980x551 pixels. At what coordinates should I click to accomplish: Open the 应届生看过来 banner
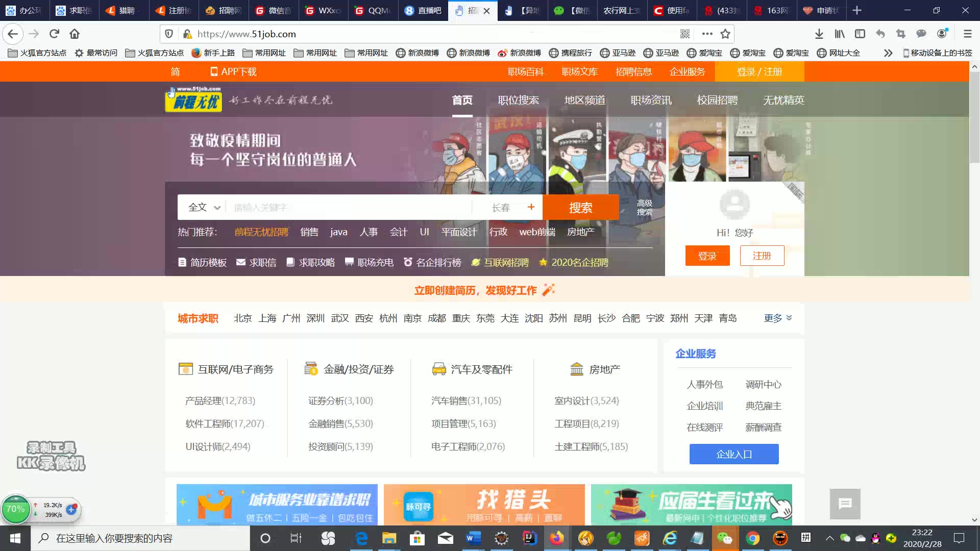(x=692, y=505)
